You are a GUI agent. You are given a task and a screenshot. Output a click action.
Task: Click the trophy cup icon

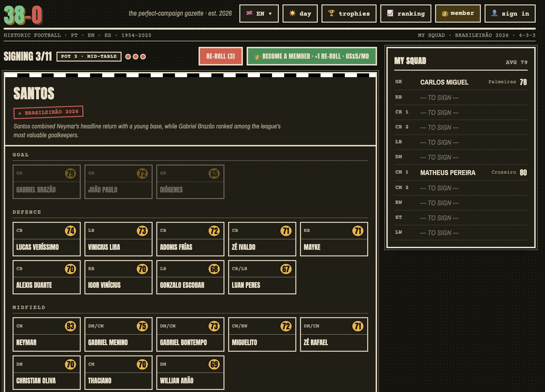331,13
